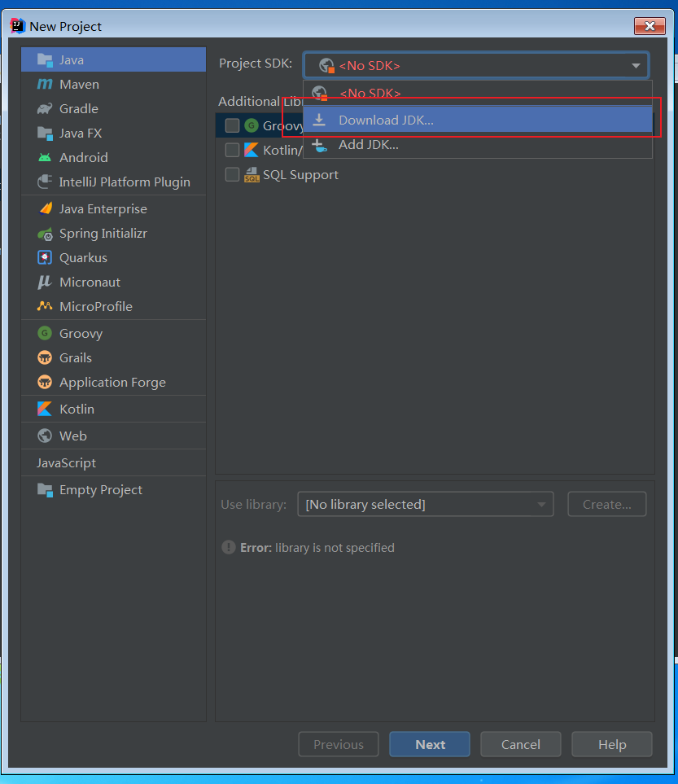This screenshot has height=784, width=678.
Task: Click the Maven project icon
Action: pyautogui.click(x=45, y=85)
